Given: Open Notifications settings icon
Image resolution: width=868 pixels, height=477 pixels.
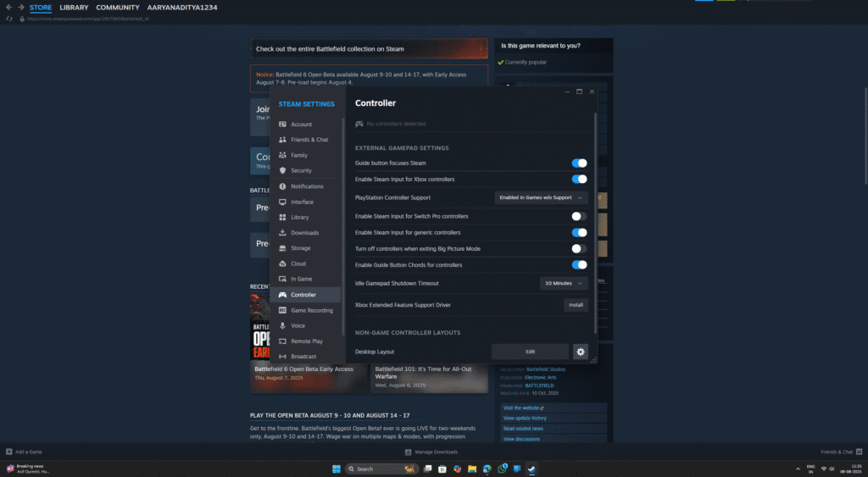Looking at the screenshot, I should [x=282, y=186].
